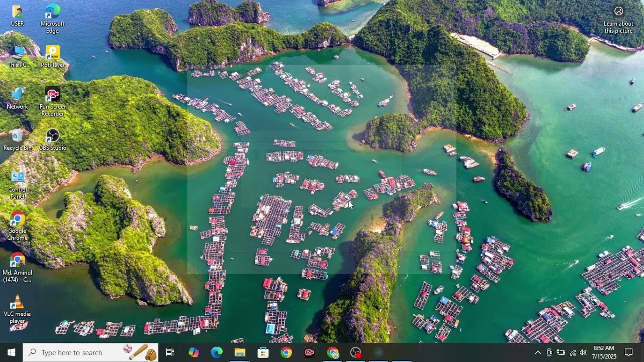644x362 pixels.
Task: Open the Chrome taskbar icon with profile badge
Action: 333,353
